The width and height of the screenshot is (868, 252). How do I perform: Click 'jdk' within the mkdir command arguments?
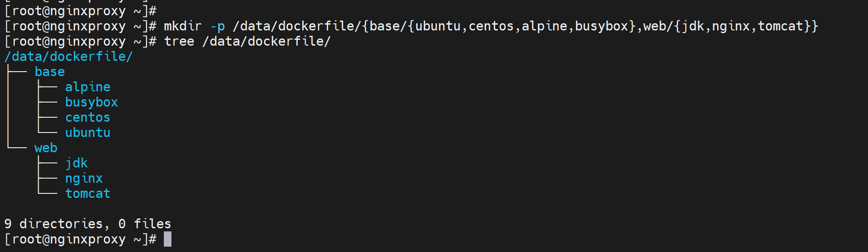[693, 26]
